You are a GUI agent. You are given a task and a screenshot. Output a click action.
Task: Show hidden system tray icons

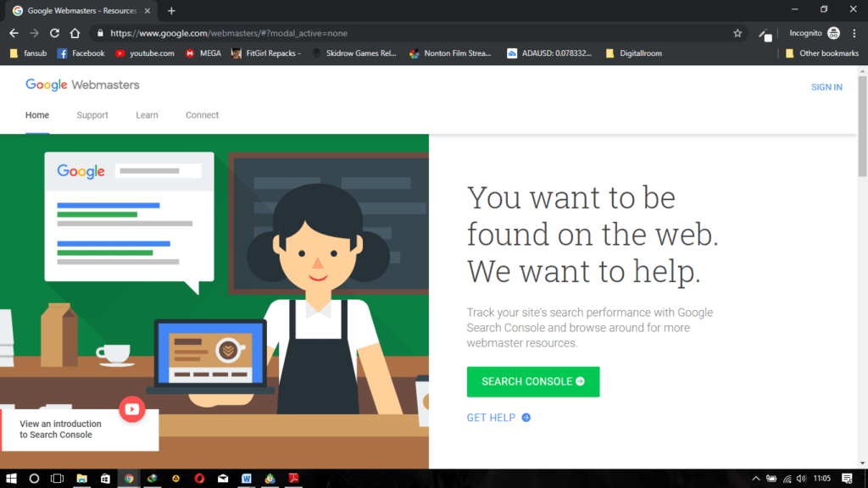[x=755, y=479]
